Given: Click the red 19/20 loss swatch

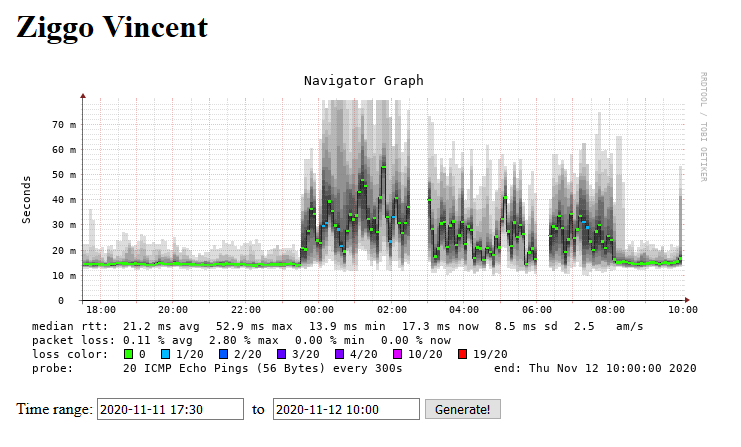Looking at the screenshot, I should pyautogui.click(x=463, y=354).
